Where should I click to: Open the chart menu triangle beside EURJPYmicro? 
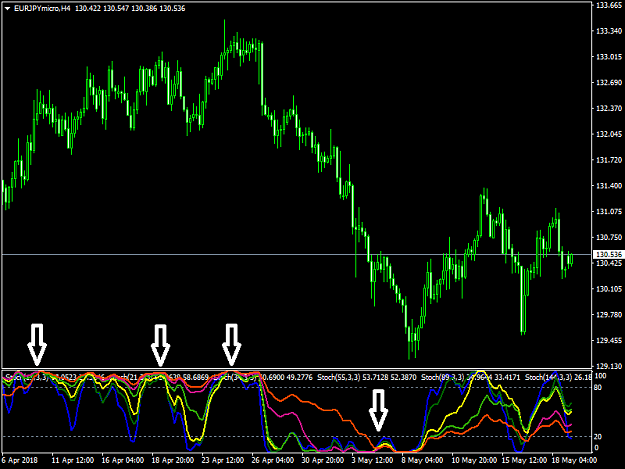(7, 8)
